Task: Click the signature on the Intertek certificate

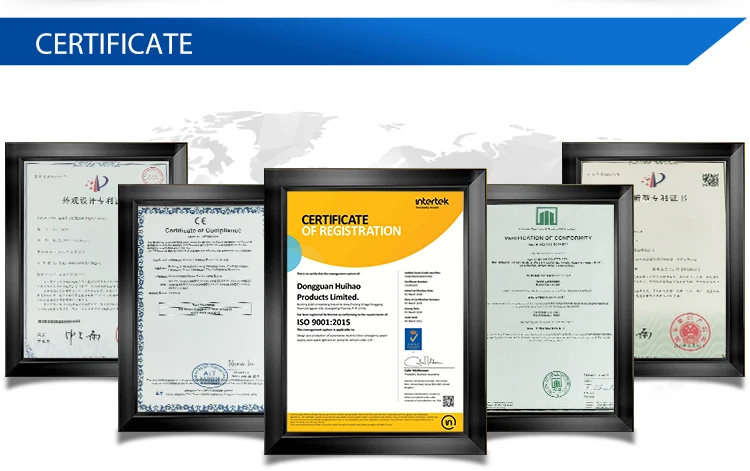Action: [x=424, y=361]
